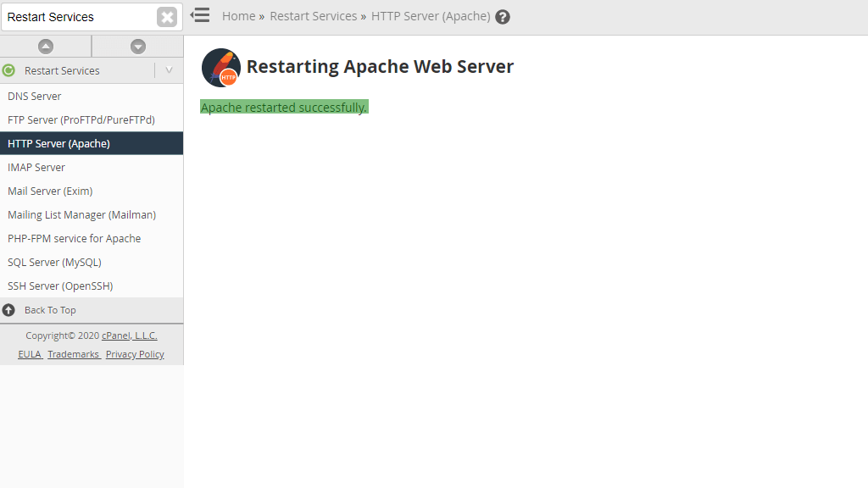Select DNS Server in sidebar
The height and width of the screenshot is (488, 868).
[x=92, y=97]
